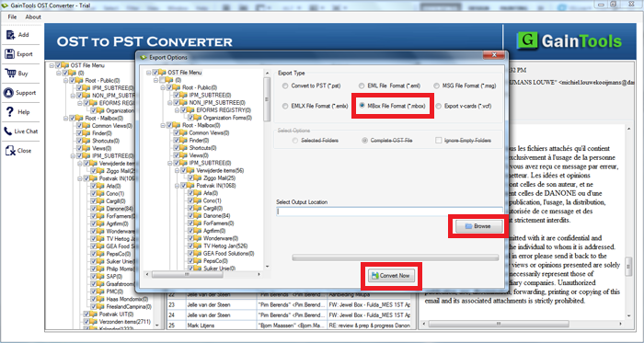The image size is (644, 343).
Task: Collapse Postvak IN(1068) in dialog tree
Action: [x=177, y=186]
